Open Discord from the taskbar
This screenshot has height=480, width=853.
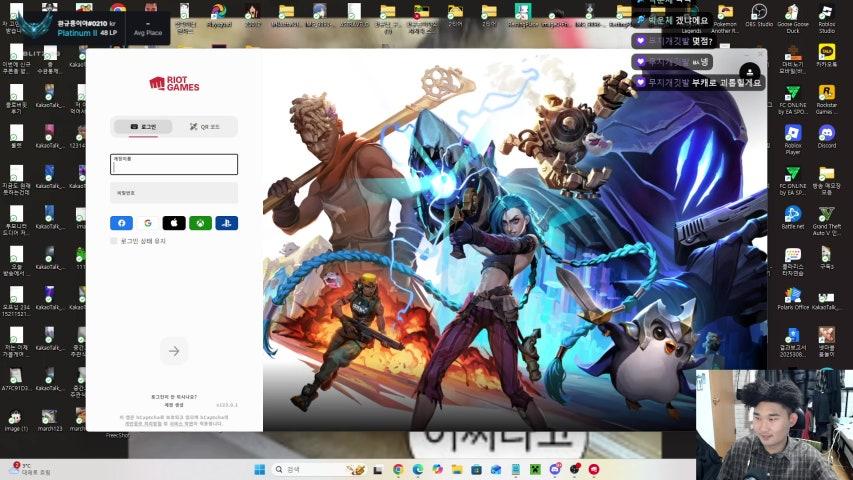pyautogui.click(x=555, y=470)
